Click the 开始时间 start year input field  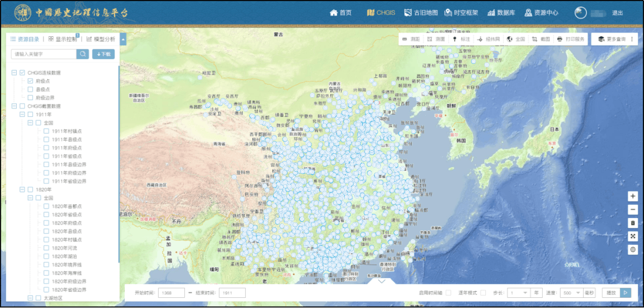click(171, 293)
